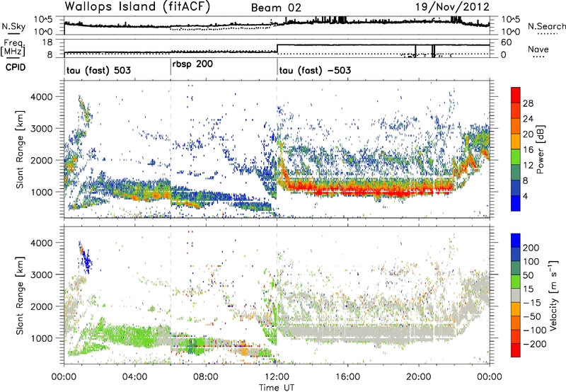Viewport: 566px width, 392px height.
Task: Click the 'Nave' legend label
Action: coord(538,50)
